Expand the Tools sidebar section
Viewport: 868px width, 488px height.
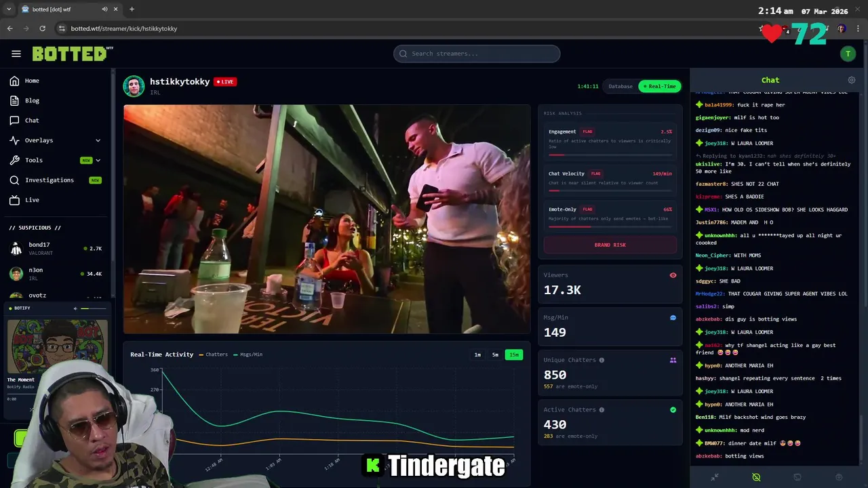click(x=56, y=160)
